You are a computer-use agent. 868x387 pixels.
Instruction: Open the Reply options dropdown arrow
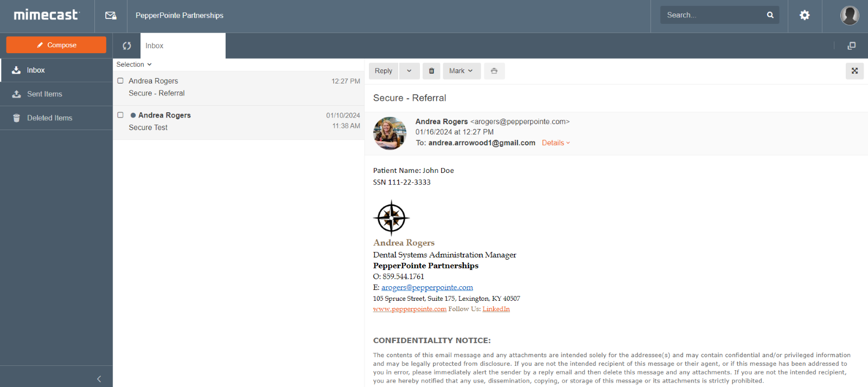(409, 71)
